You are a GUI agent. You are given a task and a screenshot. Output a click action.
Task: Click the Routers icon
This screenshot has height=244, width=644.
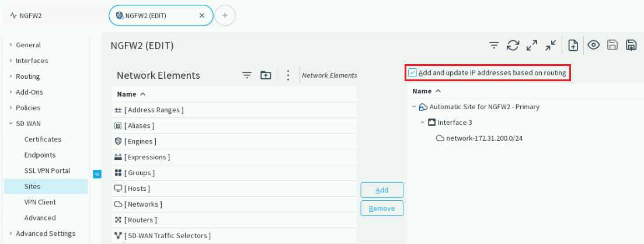click(x=118, y=219)
